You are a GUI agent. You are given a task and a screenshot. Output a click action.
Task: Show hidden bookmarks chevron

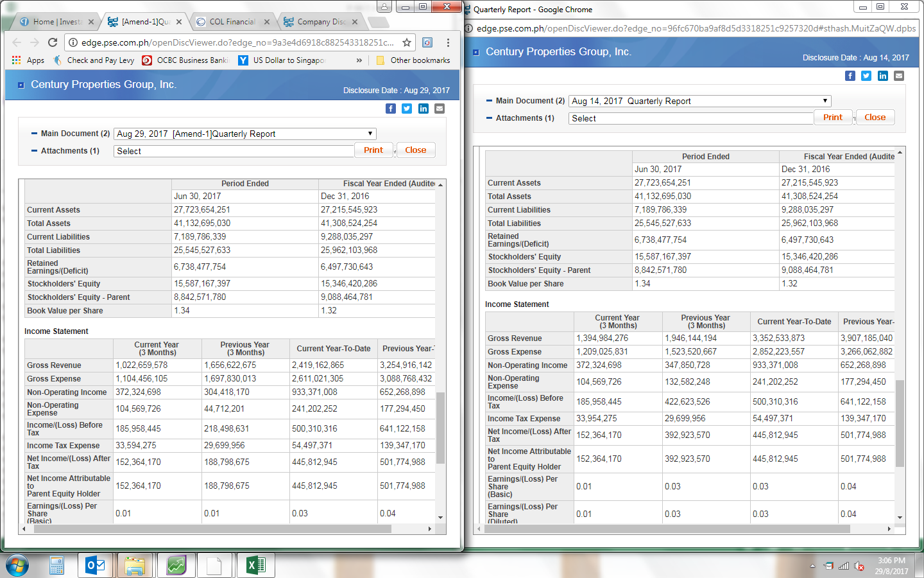359,60
